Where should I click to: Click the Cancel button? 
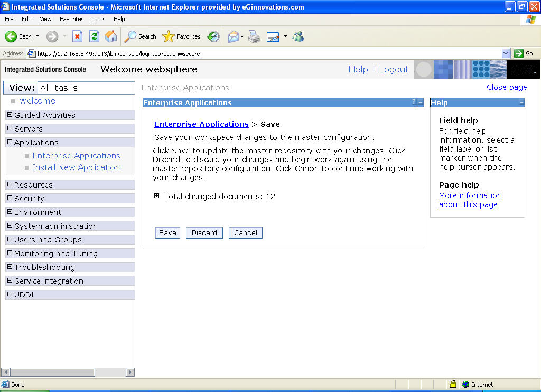click(x=245, y=233)
